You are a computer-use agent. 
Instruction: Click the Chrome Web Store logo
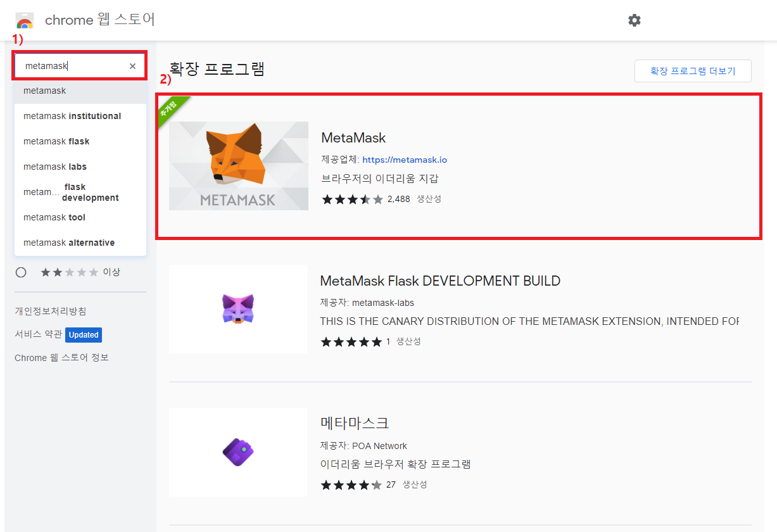(25, 20)
